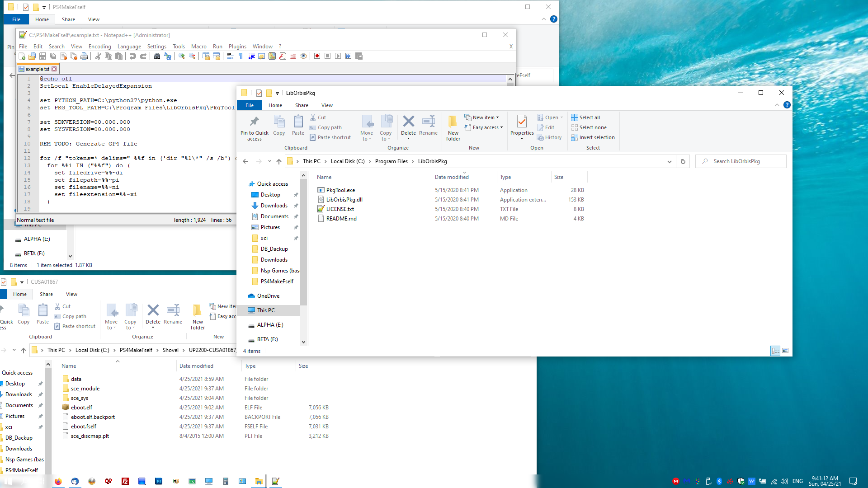Open address bar history dropdown in LibOrbisPkg
868x488 pixels.
670,161
